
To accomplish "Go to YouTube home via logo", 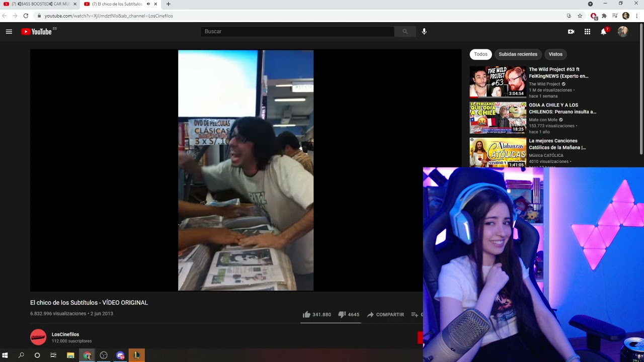I will pyautogui.click(x=36, y=32).
